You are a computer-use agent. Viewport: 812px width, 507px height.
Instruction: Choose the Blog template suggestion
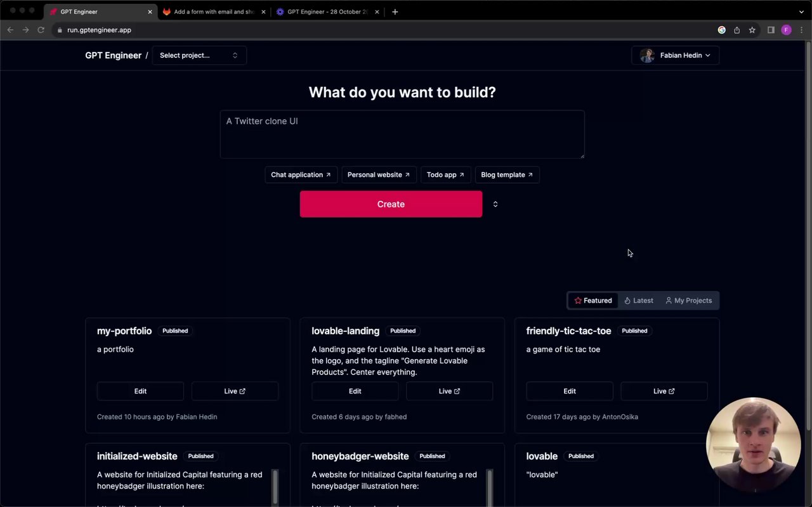point(507,174)
